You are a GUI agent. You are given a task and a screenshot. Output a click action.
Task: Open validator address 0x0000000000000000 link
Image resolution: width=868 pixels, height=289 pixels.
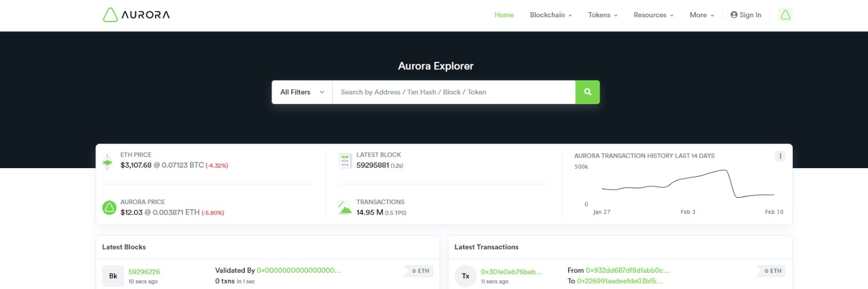coord(299,270)
